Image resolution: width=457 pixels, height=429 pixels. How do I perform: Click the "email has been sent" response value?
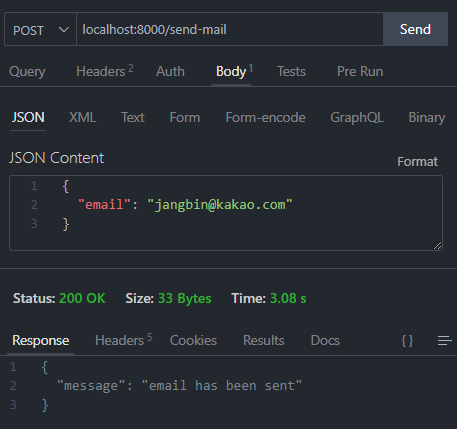click(222, 386)
